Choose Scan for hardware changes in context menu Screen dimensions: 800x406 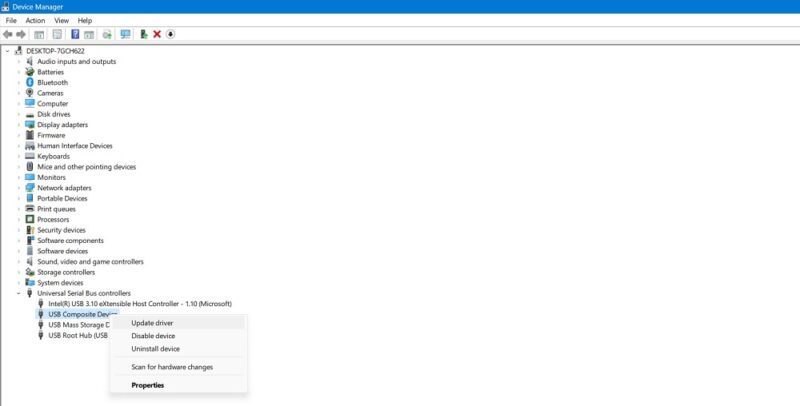(178, 367)
